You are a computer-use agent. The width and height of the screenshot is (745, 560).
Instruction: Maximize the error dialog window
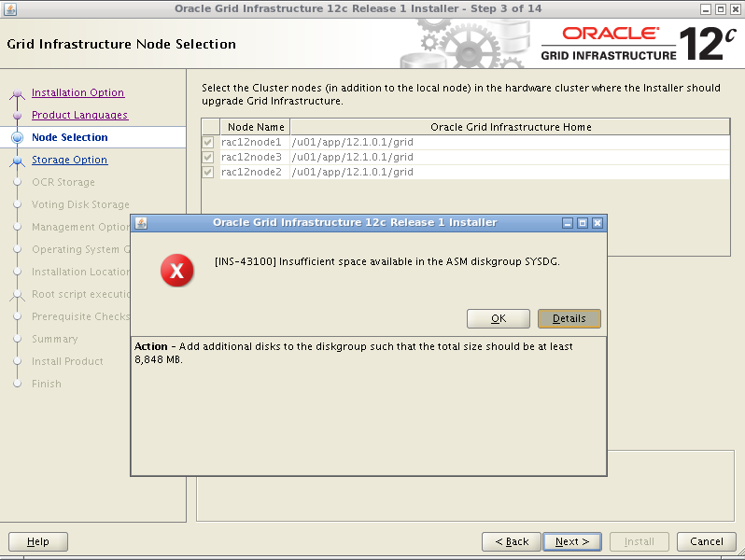pyautogui.click(x=583, y=223)
